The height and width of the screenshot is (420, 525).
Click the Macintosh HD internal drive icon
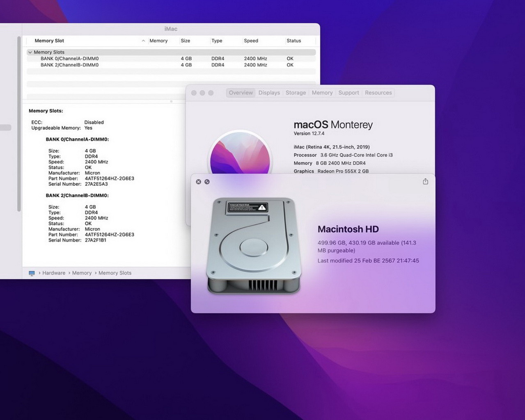tap(254, 246)
